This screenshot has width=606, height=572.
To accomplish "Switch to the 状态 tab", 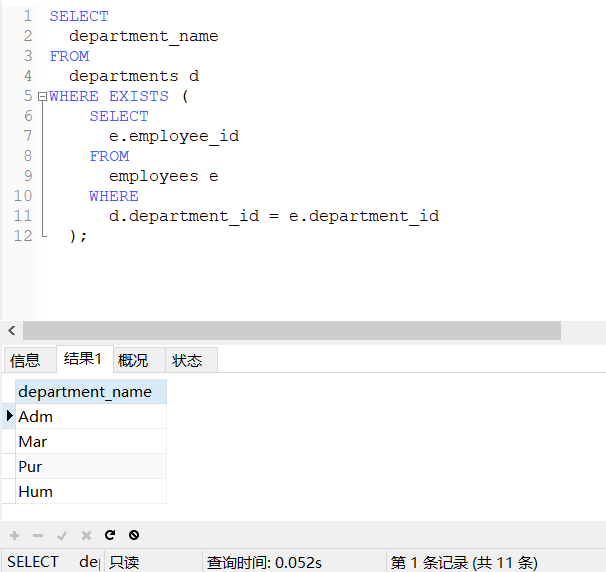I will pos(187,360).
